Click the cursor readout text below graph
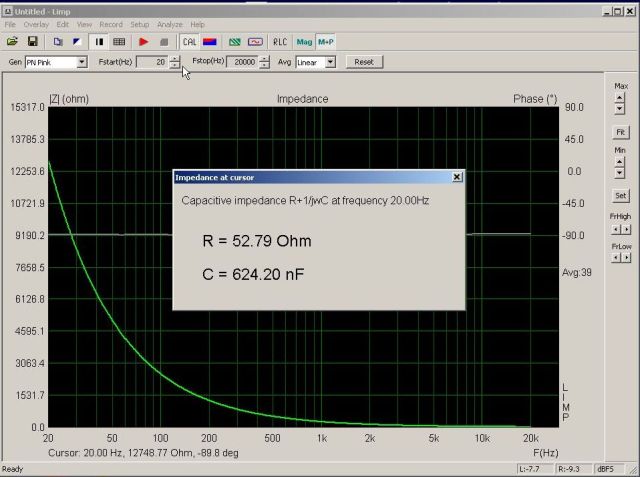Image resolution: width=640 pixels, height=477 pixels. [x=143, y=453]
